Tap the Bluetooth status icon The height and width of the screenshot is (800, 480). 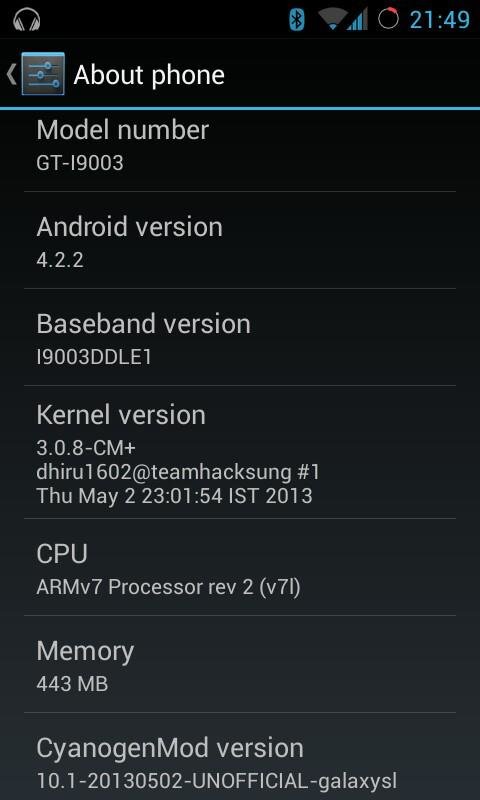click(297, 19)
